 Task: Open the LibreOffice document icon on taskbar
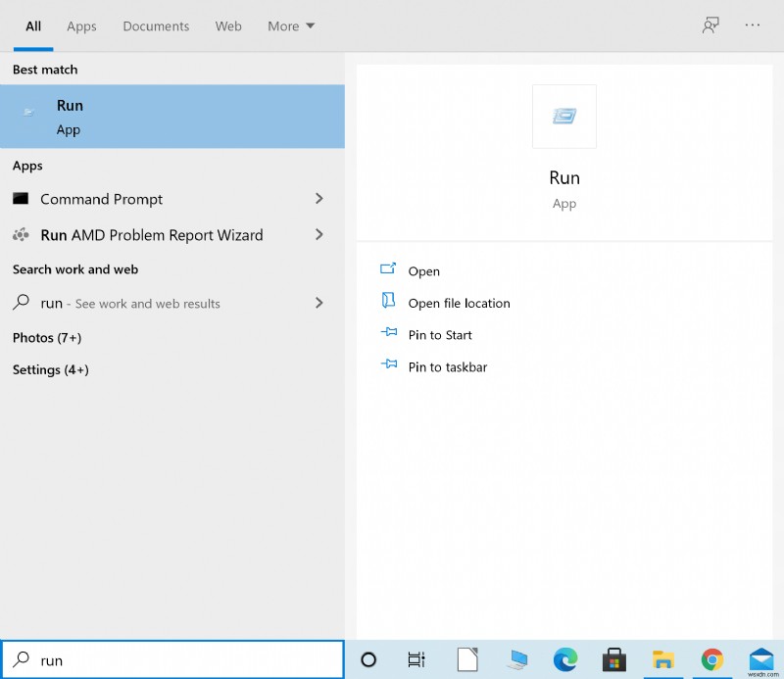[x=467, y=659]
